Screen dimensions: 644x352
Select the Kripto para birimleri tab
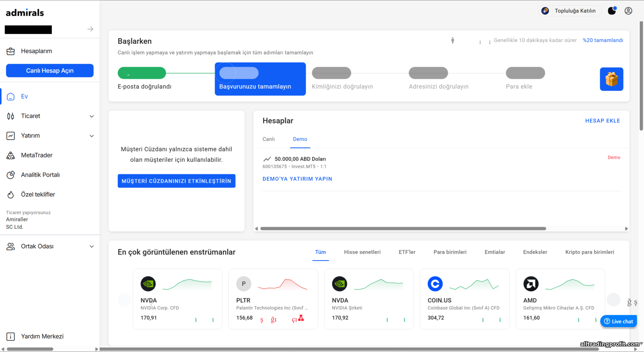[x=589, y=252]
